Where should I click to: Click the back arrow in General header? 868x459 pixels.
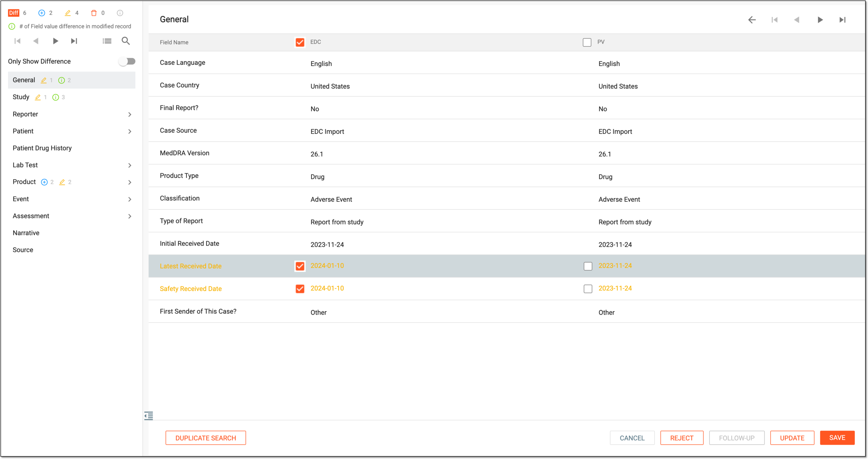(752, 20)
